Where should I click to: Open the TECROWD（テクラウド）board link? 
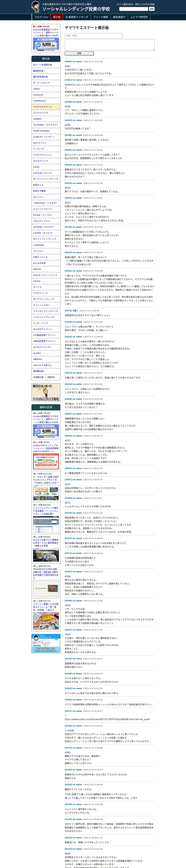(46, 125)
